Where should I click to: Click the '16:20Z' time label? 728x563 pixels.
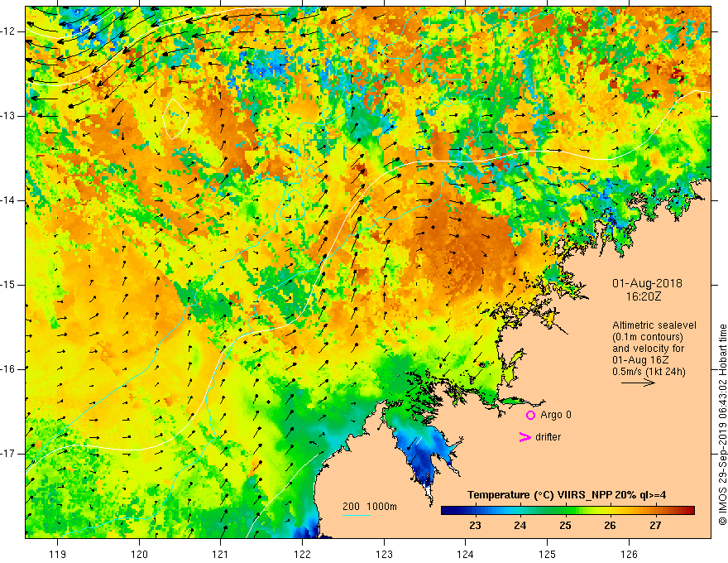click(644, 296)
